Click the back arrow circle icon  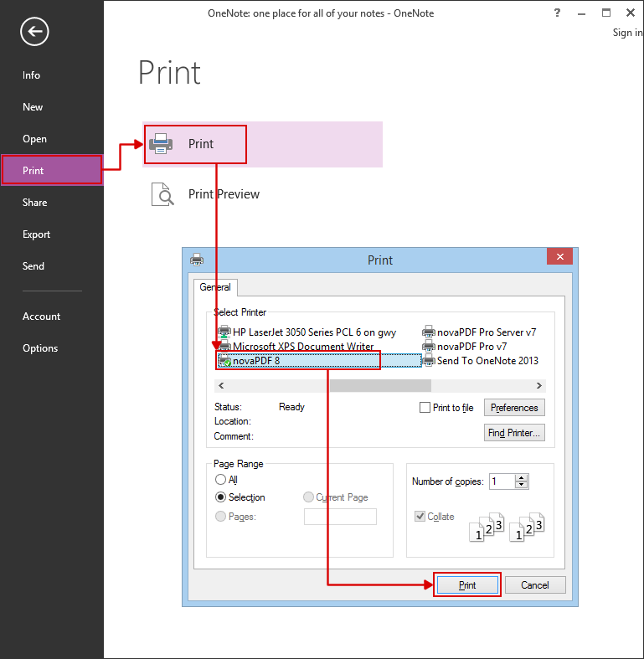[x=34, y=32]
